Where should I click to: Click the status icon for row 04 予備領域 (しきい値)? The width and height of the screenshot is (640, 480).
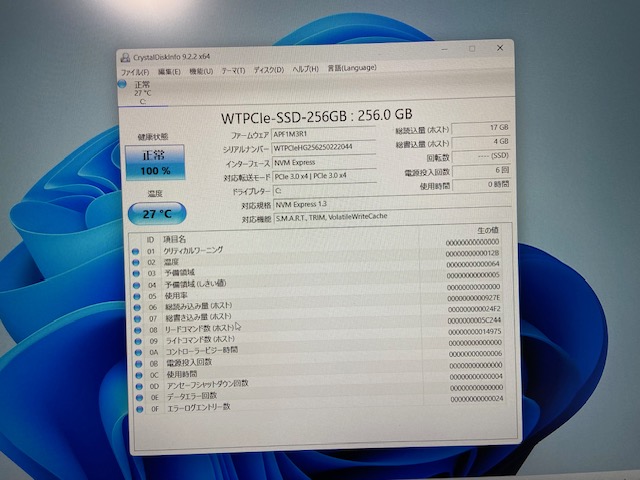[137, 285]
